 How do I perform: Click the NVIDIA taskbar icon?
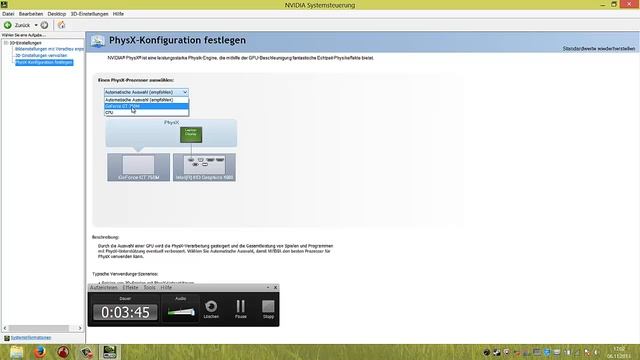point(109,352)
